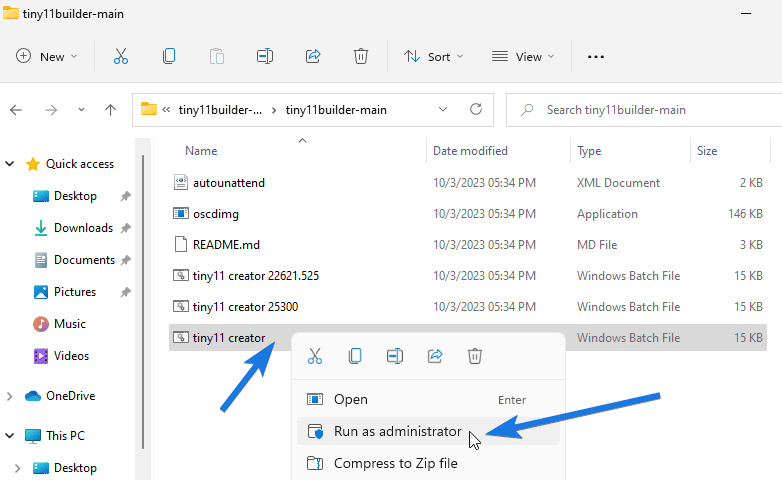
Task: Click MD File type cell
Action: 597,244
